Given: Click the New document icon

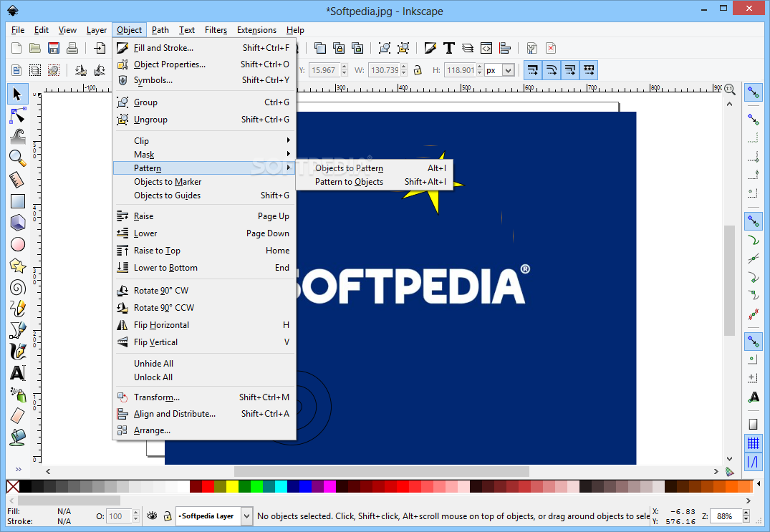Looking at the screenshot, I should [16, 48].
